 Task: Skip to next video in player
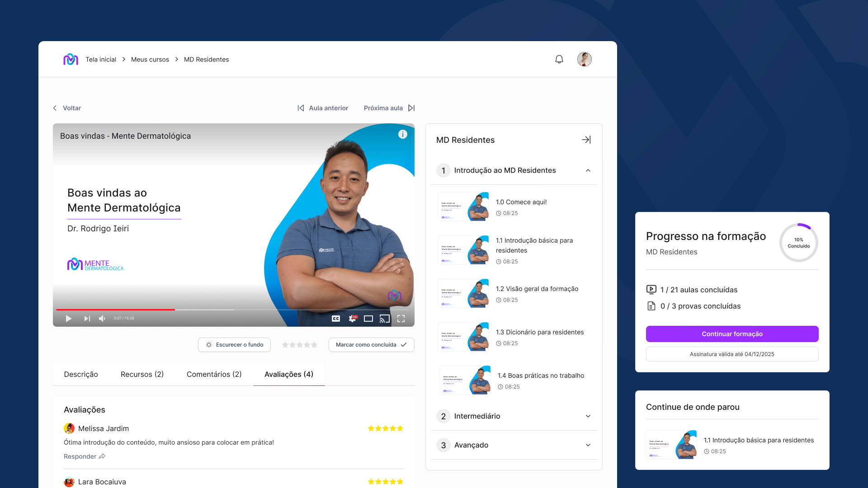[87, 319]
